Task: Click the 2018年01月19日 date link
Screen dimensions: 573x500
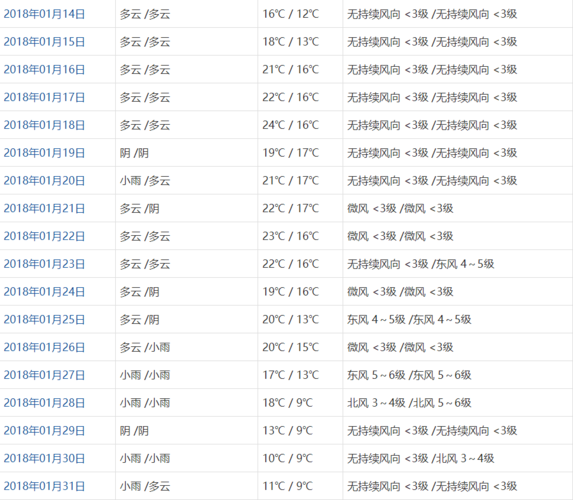Action: point(44,153)
